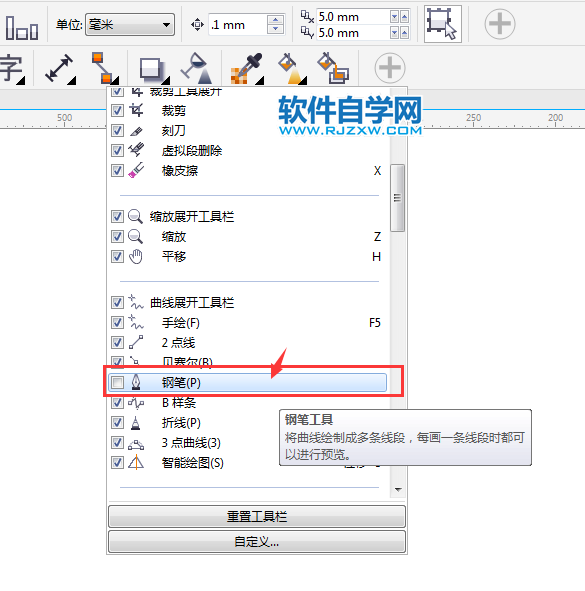
Task: Click the nudge distance .1 mm field
Action: [237, 25]
